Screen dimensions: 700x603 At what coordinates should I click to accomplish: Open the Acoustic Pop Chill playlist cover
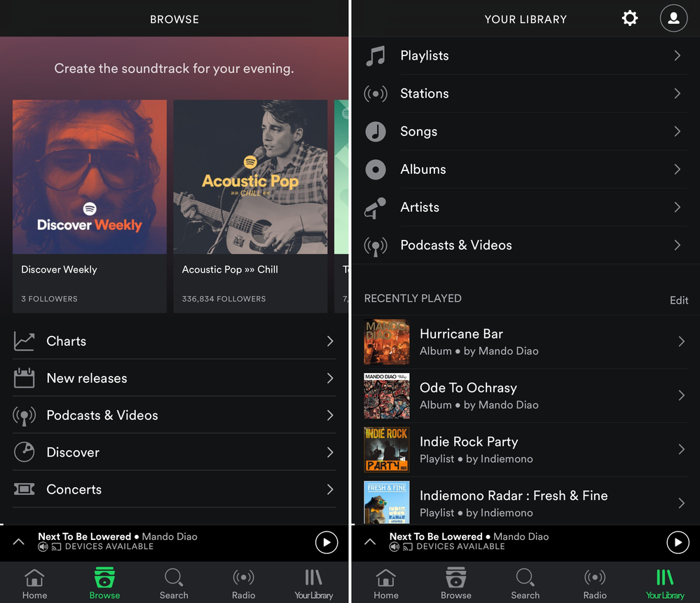(x=250, y=177)
